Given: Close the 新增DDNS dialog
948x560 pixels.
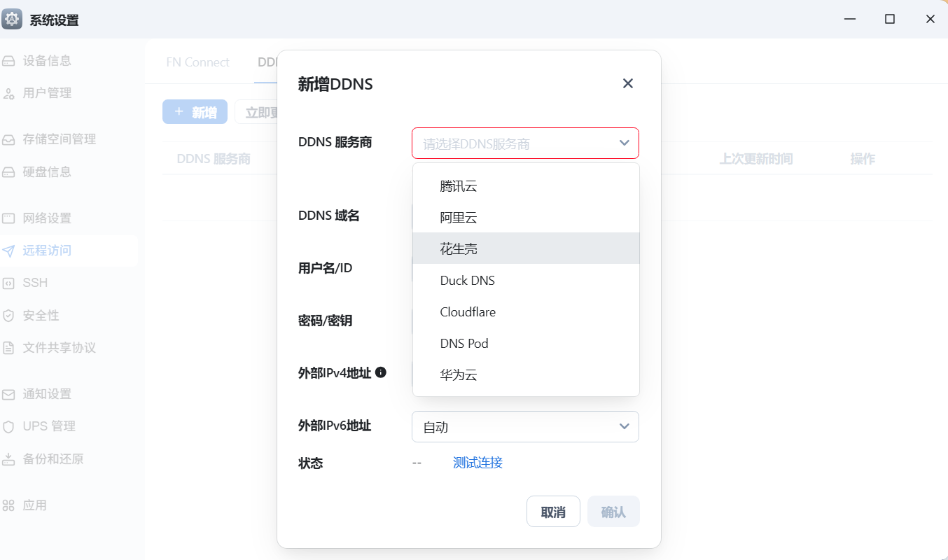Looking at the screenshot, I should (627, 83).
